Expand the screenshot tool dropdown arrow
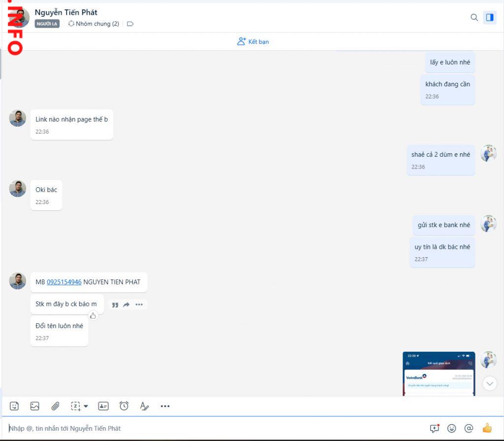Viewport: 504px width, 441px height. tap(86, 407)
